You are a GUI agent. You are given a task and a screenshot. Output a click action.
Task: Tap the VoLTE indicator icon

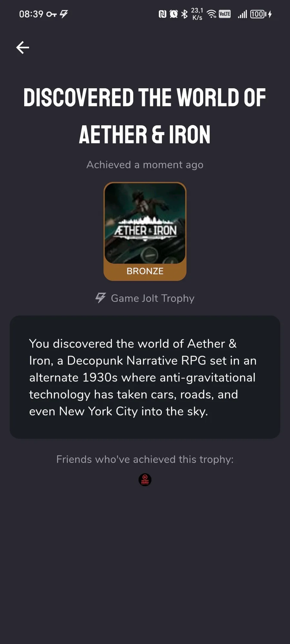225,14
